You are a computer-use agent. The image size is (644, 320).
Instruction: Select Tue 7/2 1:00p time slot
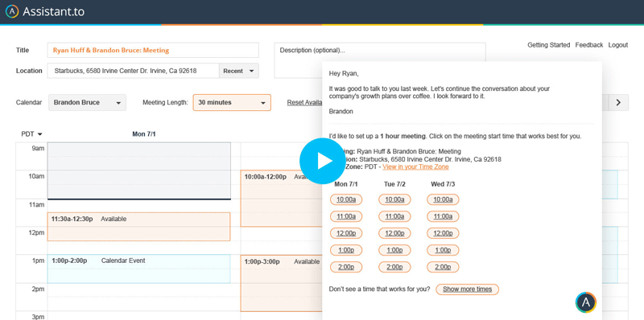click(394, 250)
